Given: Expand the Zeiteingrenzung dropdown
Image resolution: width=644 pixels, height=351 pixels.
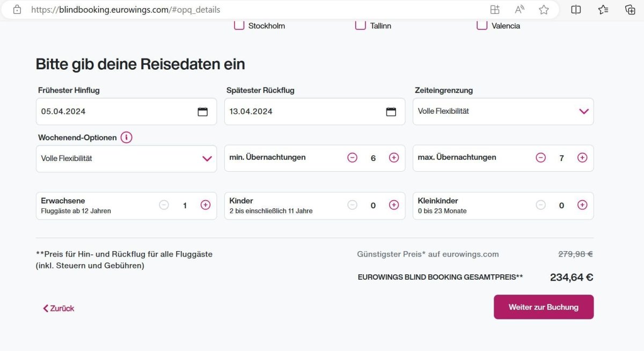Looking at the screenshot, I should (583, 111).
